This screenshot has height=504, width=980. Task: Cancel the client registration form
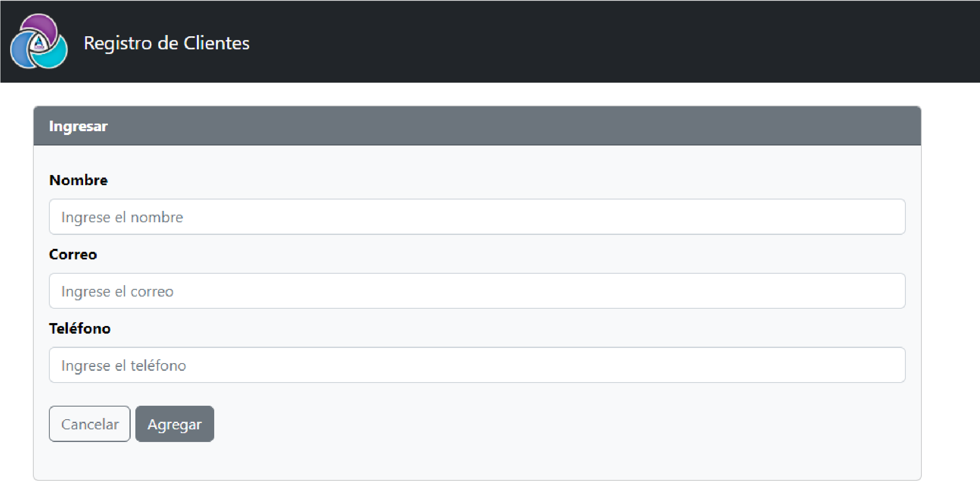click(x=90, y=424)
